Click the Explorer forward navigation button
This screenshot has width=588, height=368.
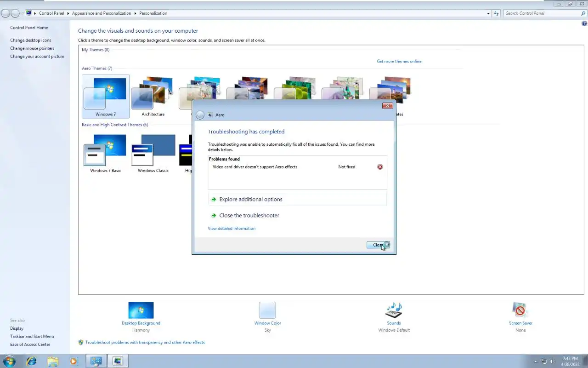[15, 13]
